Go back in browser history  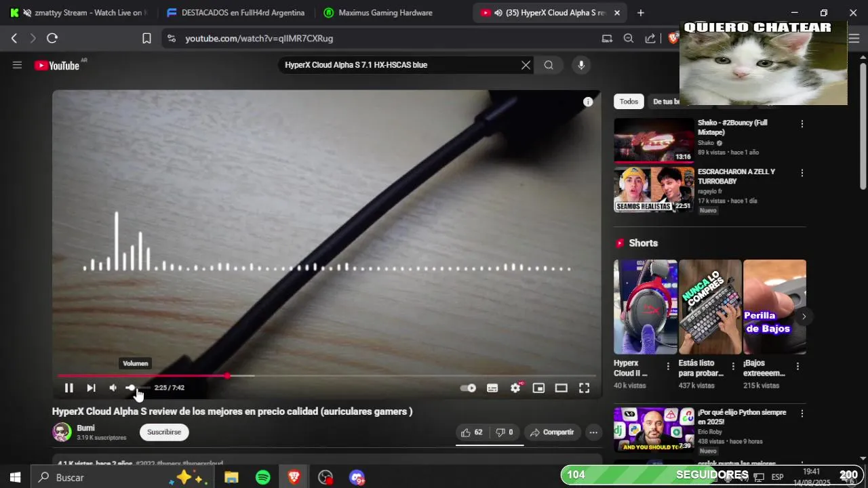tap(14, 39)
